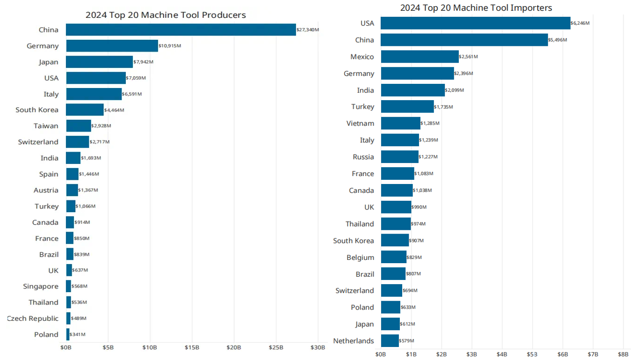Click the India bar in the Importers chart
This screenshot has width=644, height=361.
pos(413,90)
